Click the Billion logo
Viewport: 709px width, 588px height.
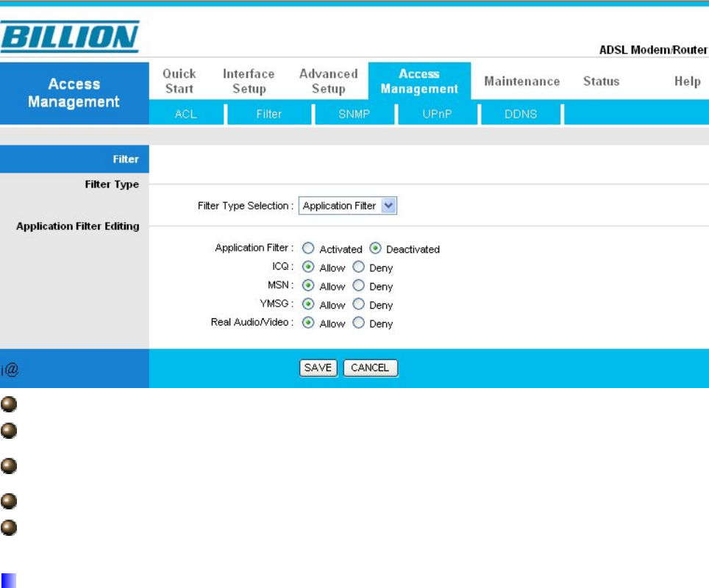[x=70, y=37]
